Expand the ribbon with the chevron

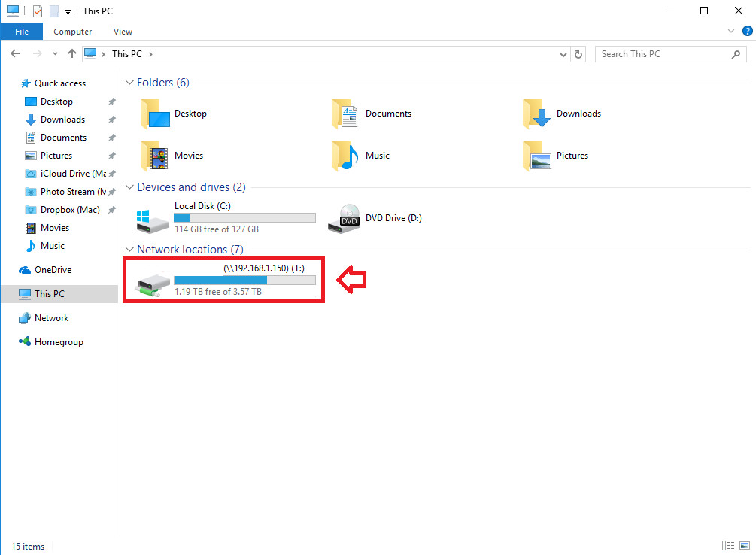pyautogui.click(x=731, y=32)
